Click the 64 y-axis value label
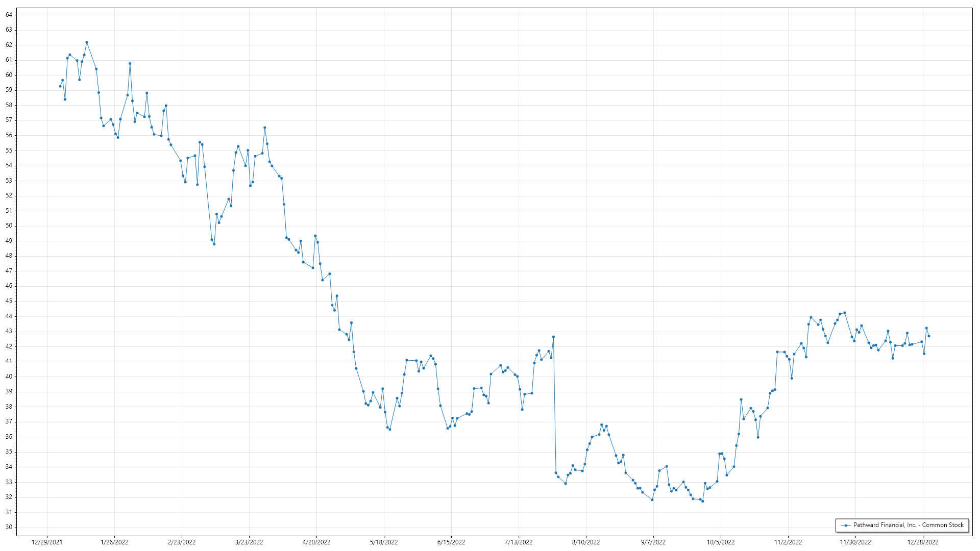Viewport: 980px width, 551px height. point(9,15)
